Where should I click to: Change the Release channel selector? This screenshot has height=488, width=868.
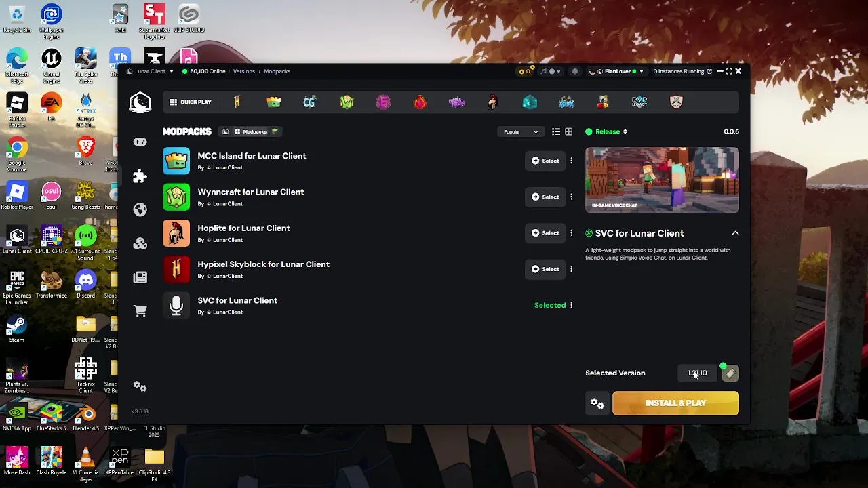click(x=607, y=131)
